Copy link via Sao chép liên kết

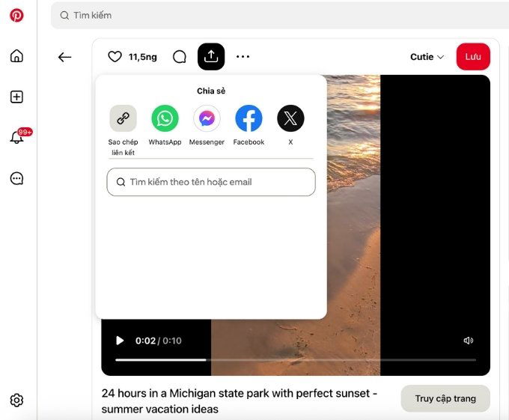(x=124, y=119)
